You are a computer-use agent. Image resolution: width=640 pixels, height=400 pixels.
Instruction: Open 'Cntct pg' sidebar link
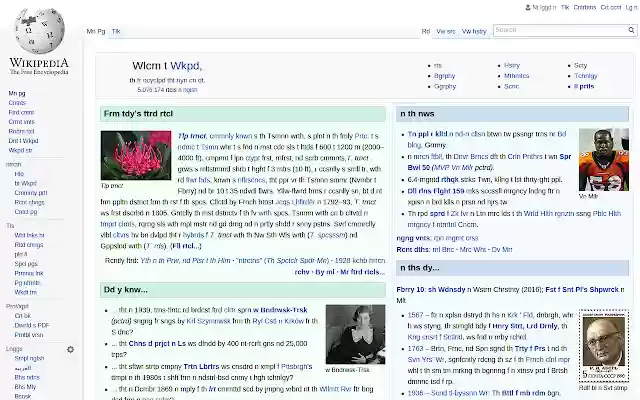click(26, 212)
